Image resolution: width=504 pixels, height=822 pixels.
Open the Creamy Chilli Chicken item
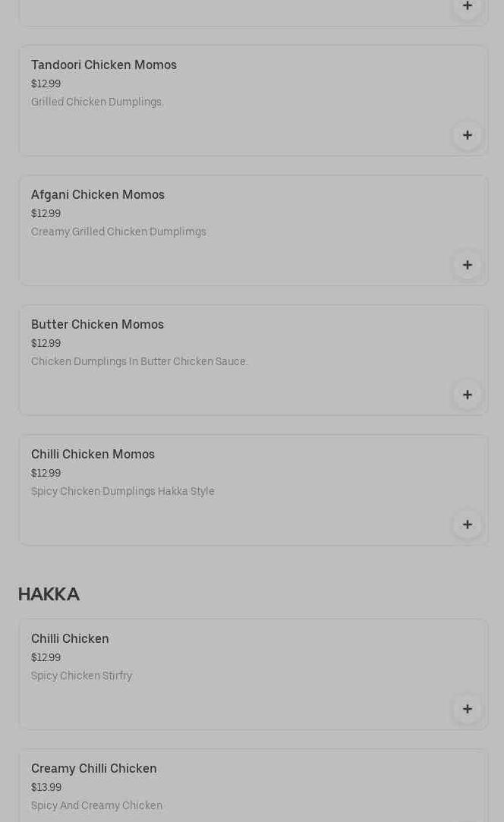94,769
